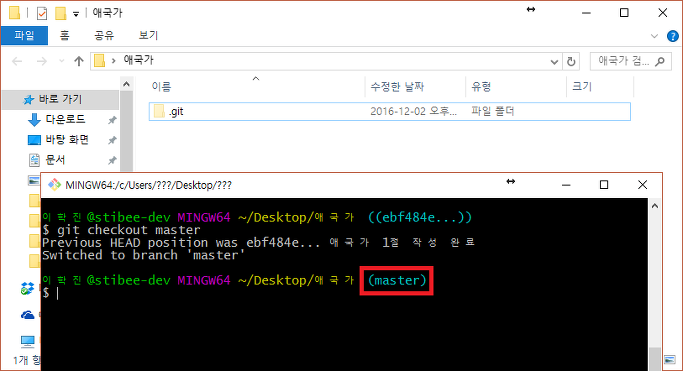Go up one folder level

(x=79, y=61)
